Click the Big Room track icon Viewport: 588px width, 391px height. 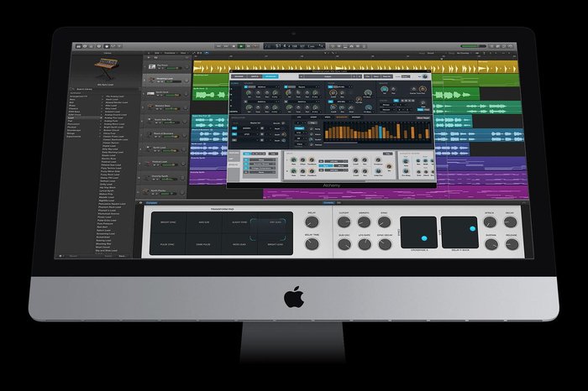point(151,66)
